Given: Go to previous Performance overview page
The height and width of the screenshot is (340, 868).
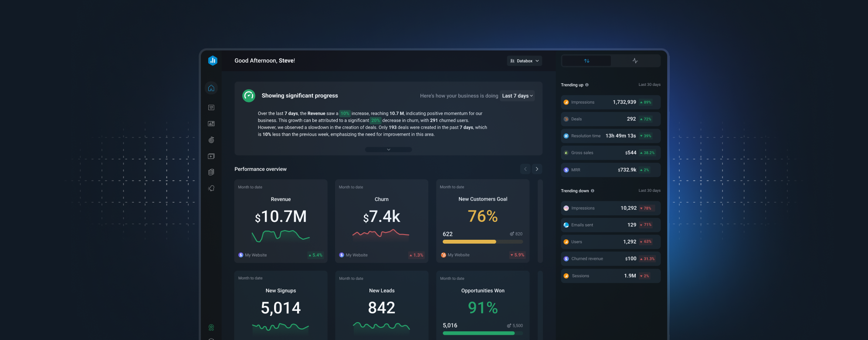Looking at the screenshot, I should click(x=526, y=169).
